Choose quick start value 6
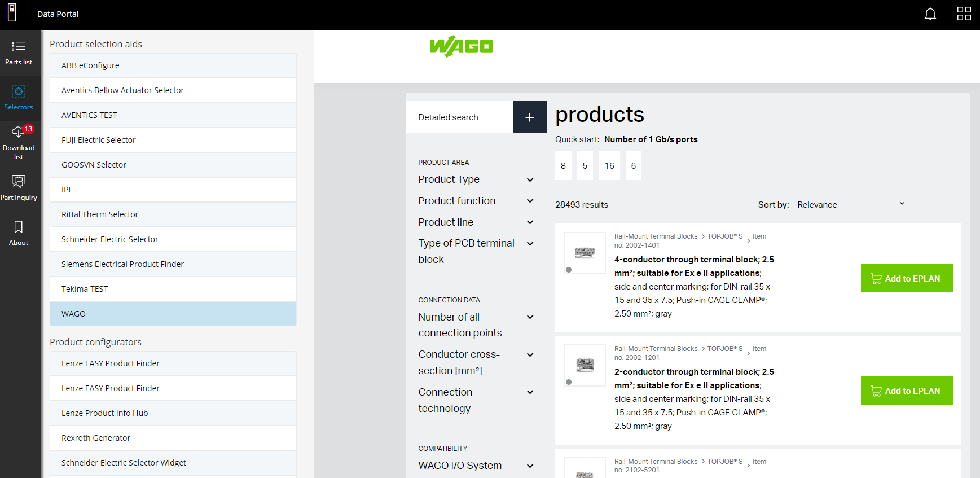This screenshot has height=478, width=980. pyautogui.click(x=634, y=166)
